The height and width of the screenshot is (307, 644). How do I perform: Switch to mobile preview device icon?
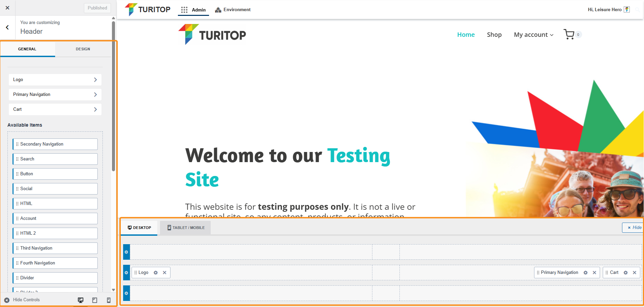[109, 300]
